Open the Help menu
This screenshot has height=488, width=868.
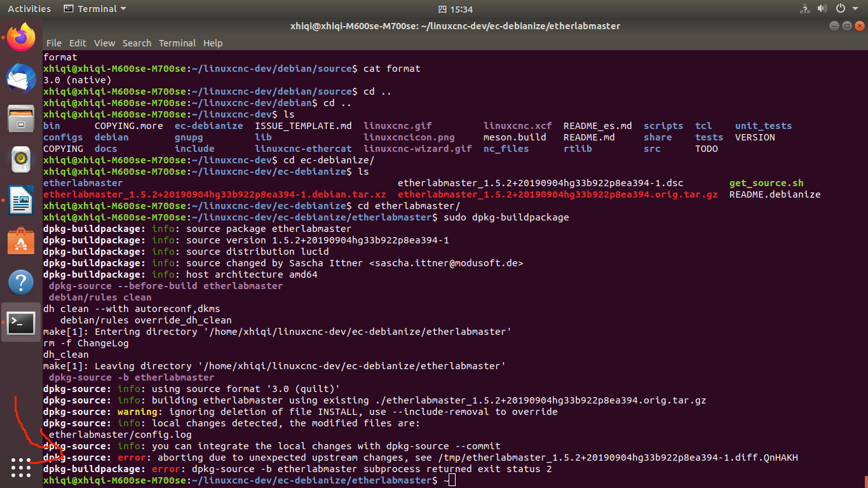point(213,43)
